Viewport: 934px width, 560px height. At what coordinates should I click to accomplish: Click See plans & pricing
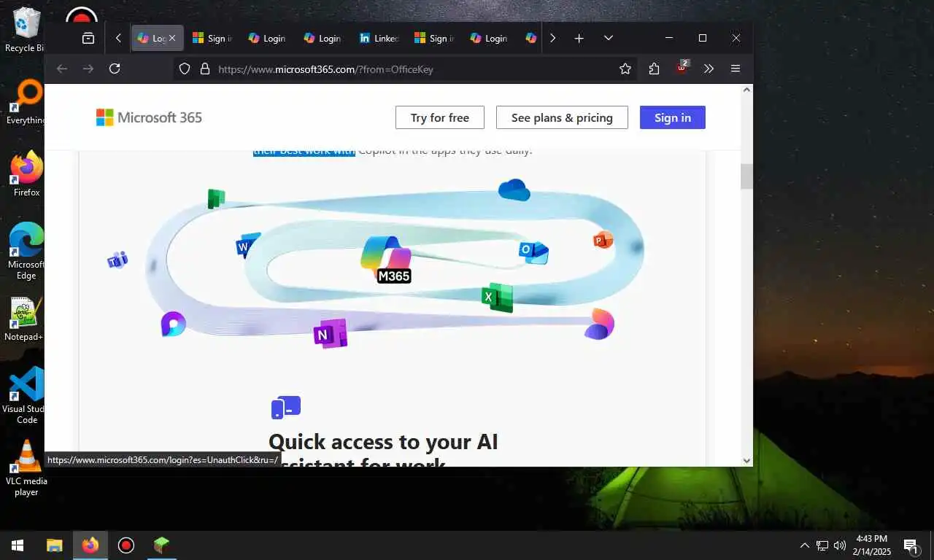(x=562, y=117)
